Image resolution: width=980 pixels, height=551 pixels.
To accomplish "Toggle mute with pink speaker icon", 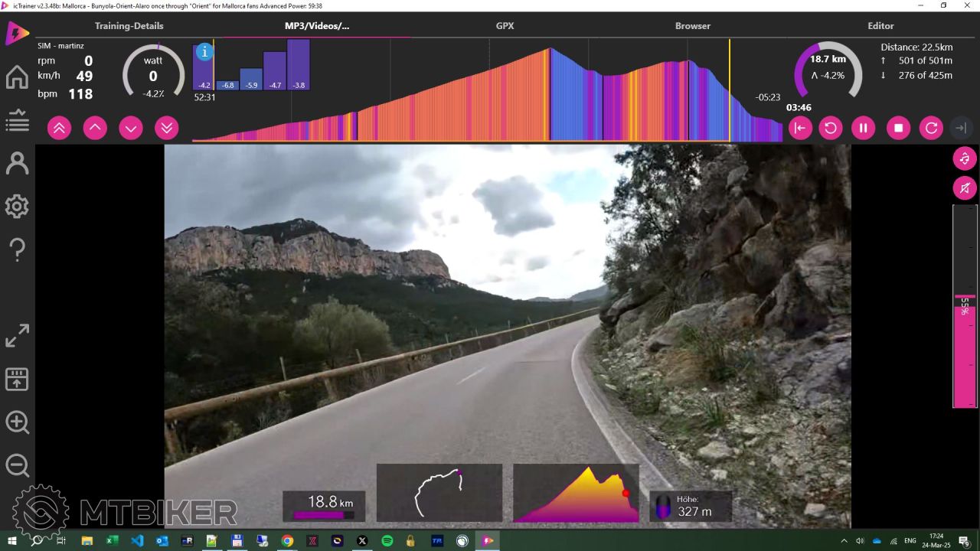I will [965, 187].
